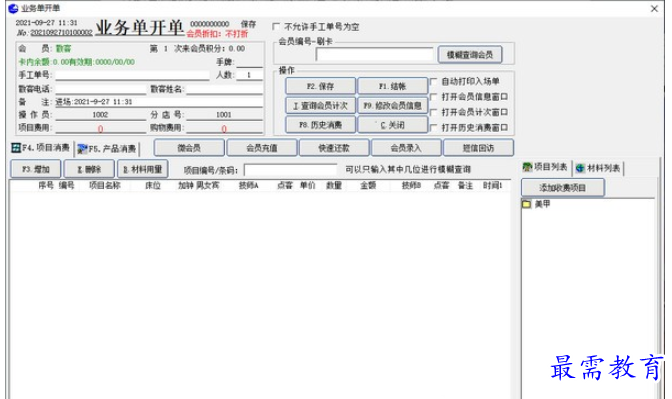Click the 人数 field showing 1

click(249, 75)
